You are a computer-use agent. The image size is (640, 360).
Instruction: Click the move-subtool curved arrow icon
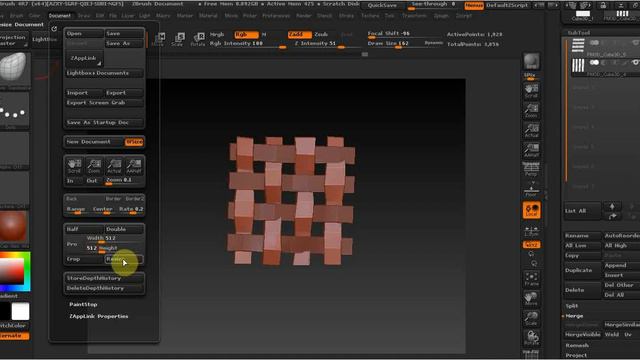611,217
